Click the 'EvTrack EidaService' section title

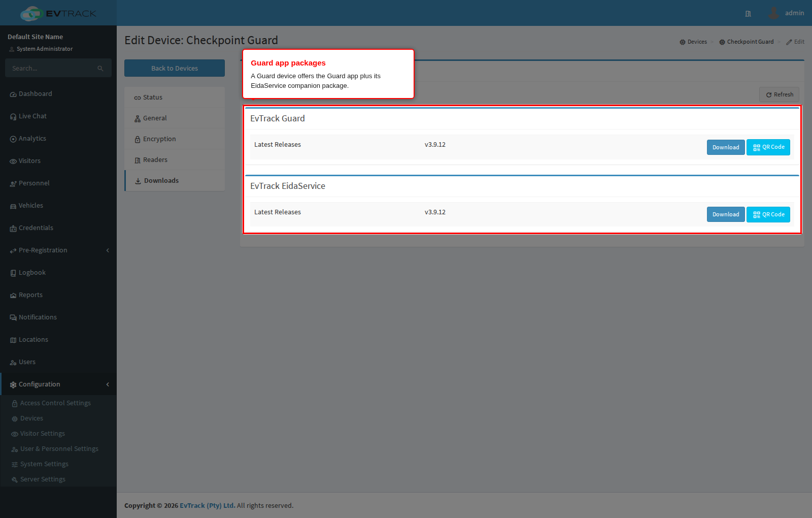click(288, 186)
